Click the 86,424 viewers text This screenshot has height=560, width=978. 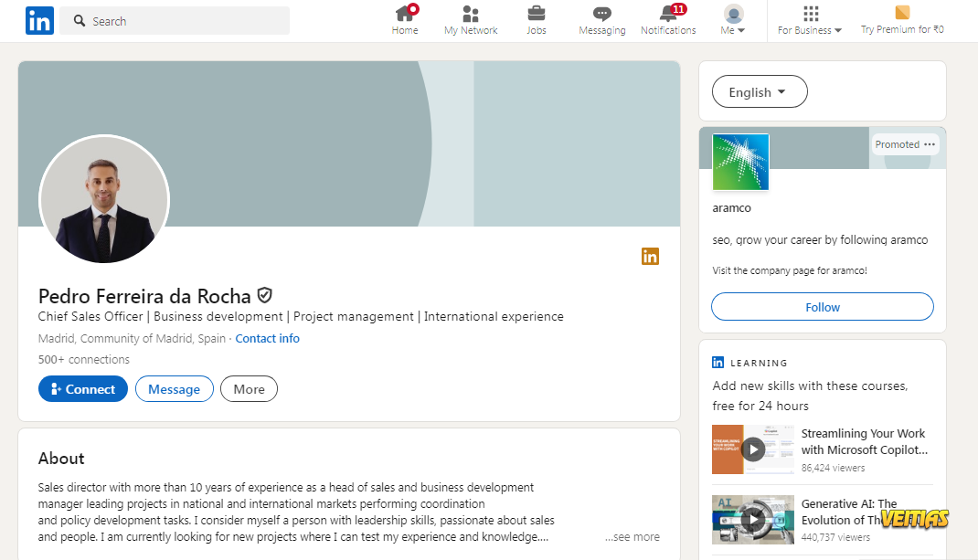tap(833, 468)
